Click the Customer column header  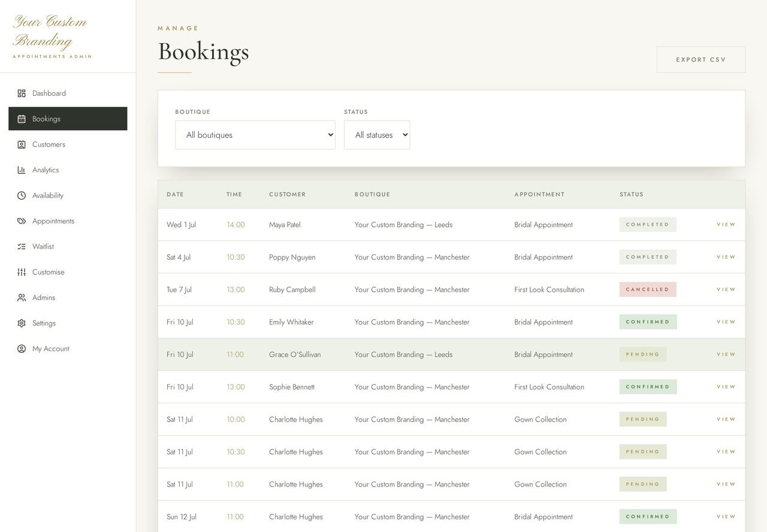[x=288, y=195]
